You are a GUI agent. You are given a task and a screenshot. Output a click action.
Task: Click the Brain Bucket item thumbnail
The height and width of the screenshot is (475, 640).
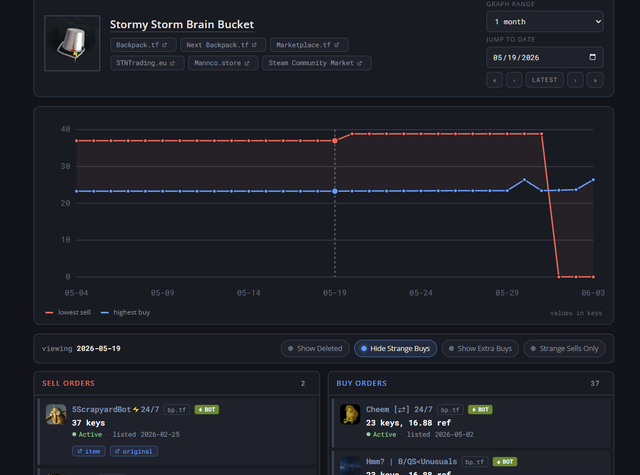click(72, 43)
